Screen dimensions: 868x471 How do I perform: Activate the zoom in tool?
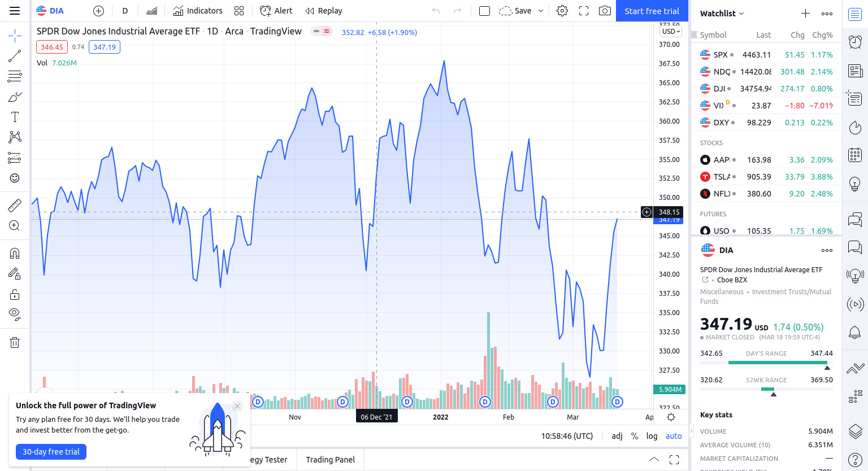tap(15, 225)
